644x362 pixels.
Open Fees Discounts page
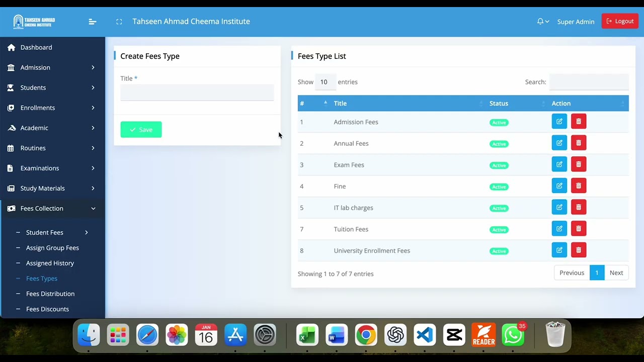(x=47, y=309)
